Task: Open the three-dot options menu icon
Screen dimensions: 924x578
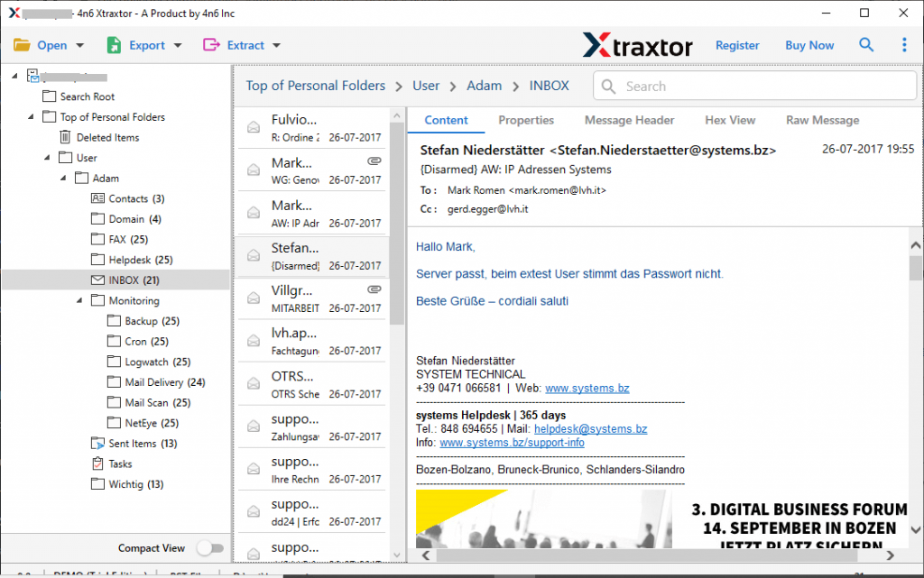Action: [x=904, y=43]
